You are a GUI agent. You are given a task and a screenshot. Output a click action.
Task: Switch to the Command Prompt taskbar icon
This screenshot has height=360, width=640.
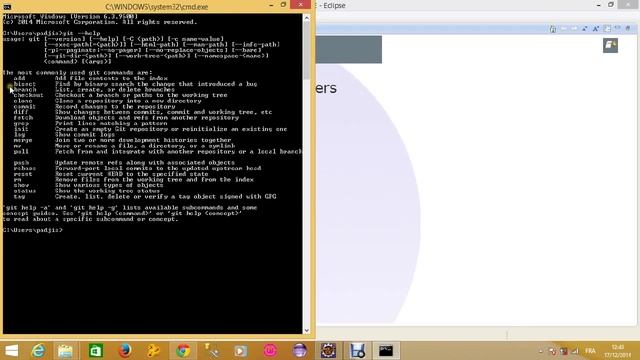tap(386, 351)
